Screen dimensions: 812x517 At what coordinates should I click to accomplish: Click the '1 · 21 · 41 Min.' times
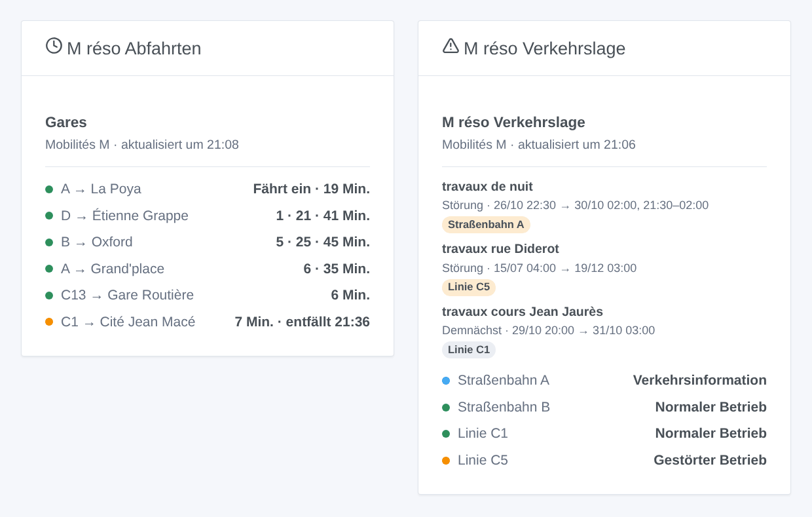[323, 216]
